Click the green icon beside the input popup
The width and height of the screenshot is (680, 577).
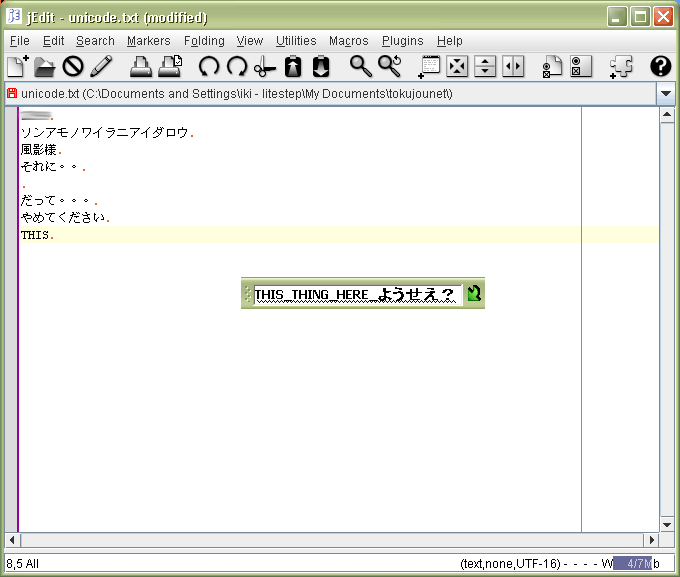click(x=474, y=293)
